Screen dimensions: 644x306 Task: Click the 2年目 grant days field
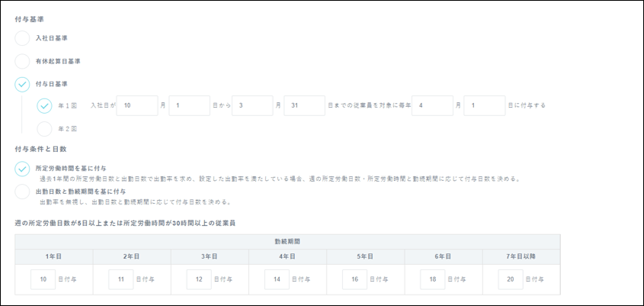coord(121,280)
